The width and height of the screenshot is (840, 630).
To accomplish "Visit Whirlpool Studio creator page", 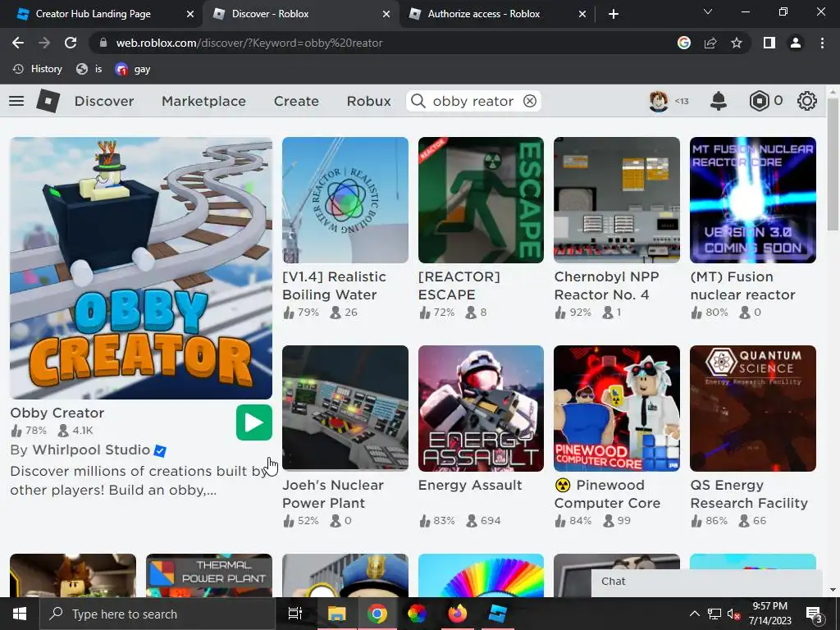I will tap(91, 450).
